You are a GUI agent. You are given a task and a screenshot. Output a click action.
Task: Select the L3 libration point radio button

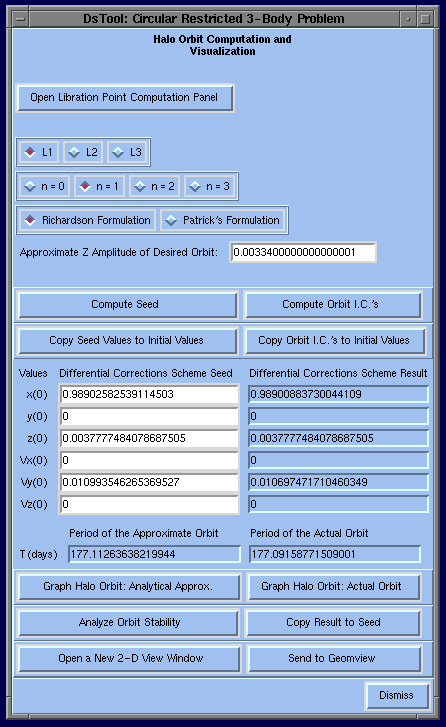[127, 152]
